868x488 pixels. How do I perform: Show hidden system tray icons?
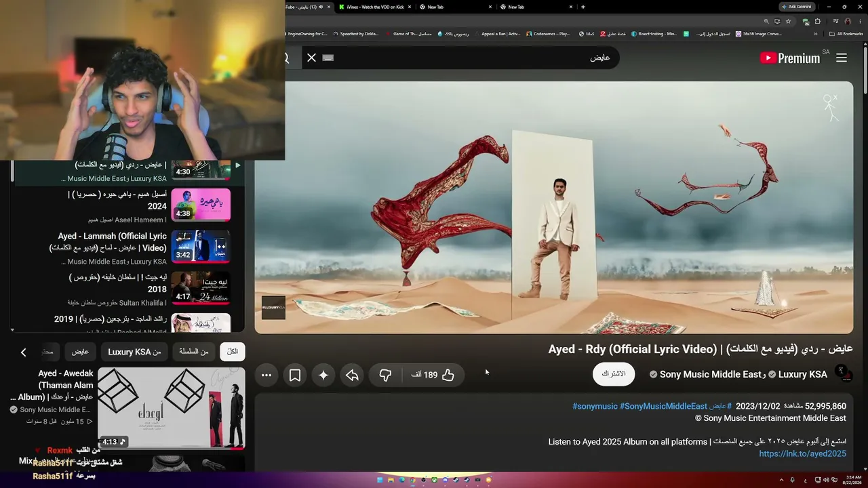pos(781,480)
